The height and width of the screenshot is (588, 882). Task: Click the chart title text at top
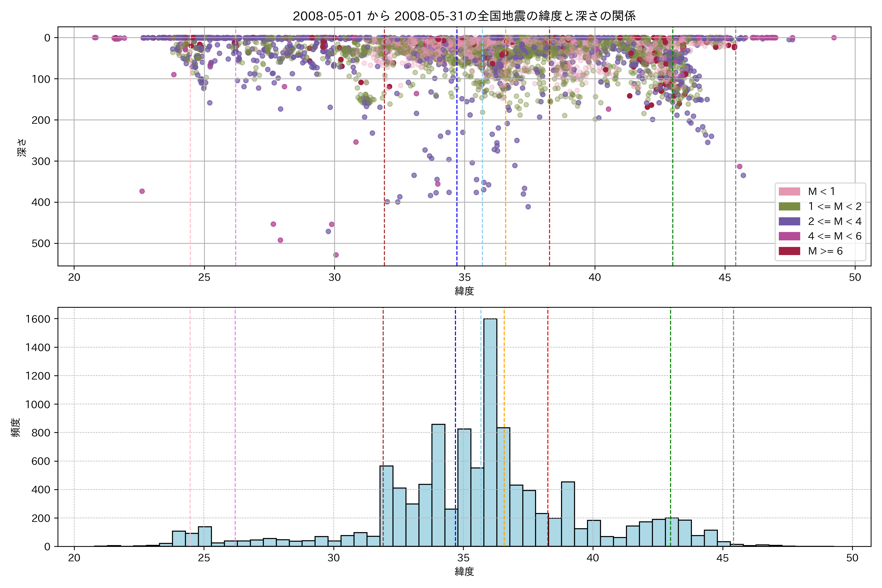pyautogui.click(x=464, y=16)
